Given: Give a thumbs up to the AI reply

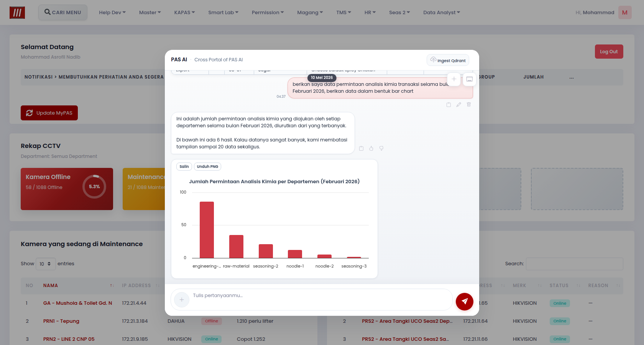Looking at the screenshot, I should click(371, 148).
